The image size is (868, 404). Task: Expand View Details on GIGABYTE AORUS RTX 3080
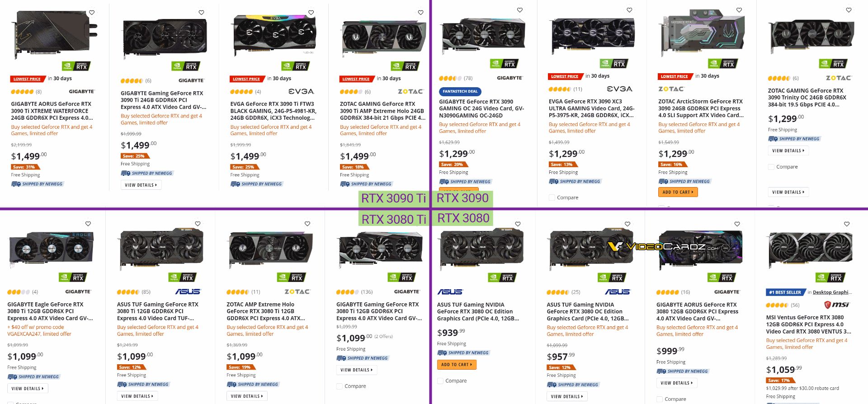[677, 383]
